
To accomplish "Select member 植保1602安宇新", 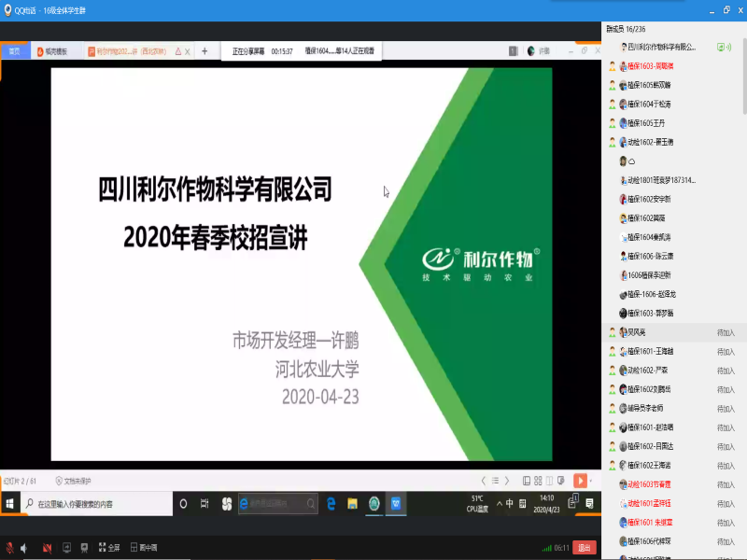I will pos(672,199).
